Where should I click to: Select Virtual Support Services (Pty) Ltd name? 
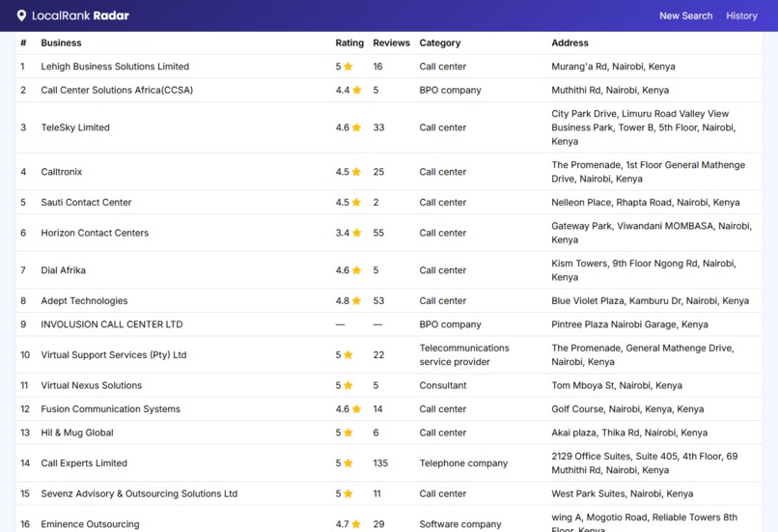(114, 355)
